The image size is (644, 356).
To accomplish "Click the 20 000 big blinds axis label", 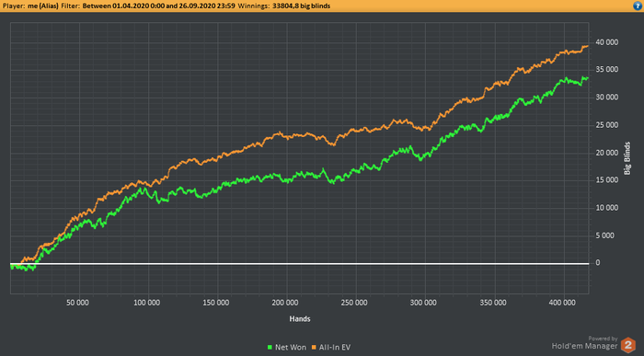I will [606, 153].
